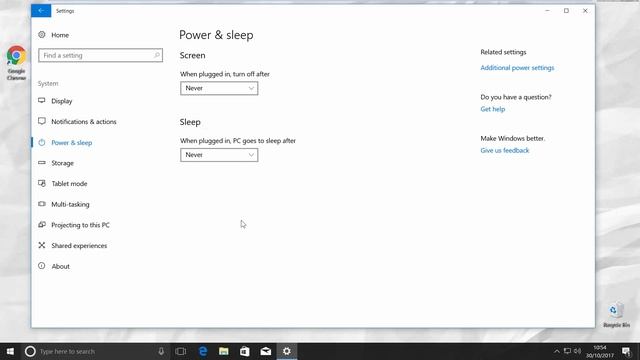Click the search magnifier in Find a setting

[157, 55]
